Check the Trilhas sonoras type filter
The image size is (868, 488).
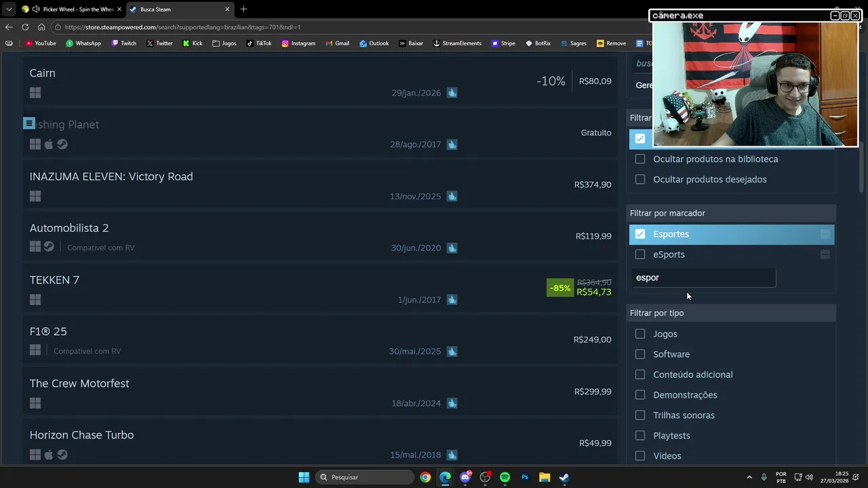click(x=640, y=415)
